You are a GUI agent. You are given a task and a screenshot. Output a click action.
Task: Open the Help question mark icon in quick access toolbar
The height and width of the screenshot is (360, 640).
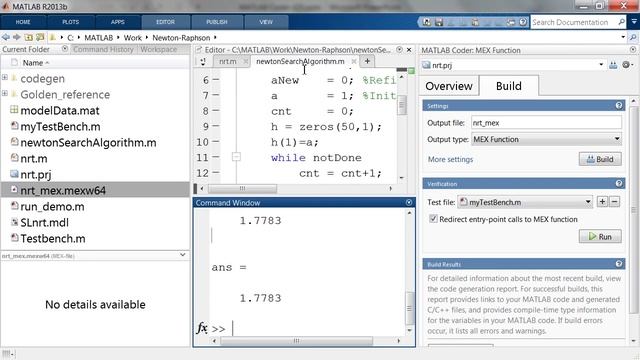pos(523,22)
